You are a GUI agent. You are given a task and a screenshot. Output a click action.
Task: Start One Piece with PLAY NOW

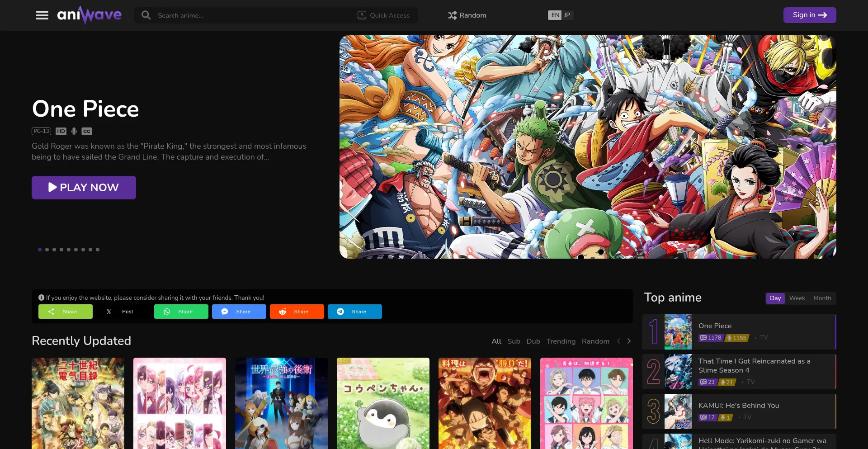point(84,188)
